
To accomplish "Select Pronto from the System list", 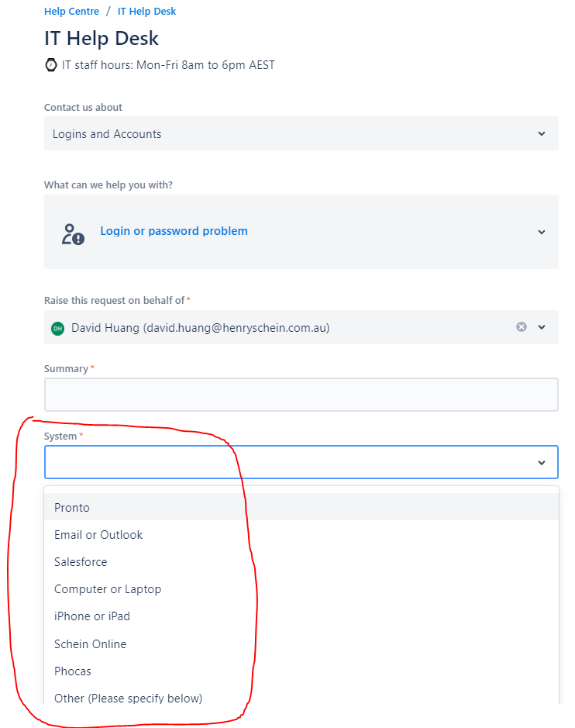I will pos(72,507).
